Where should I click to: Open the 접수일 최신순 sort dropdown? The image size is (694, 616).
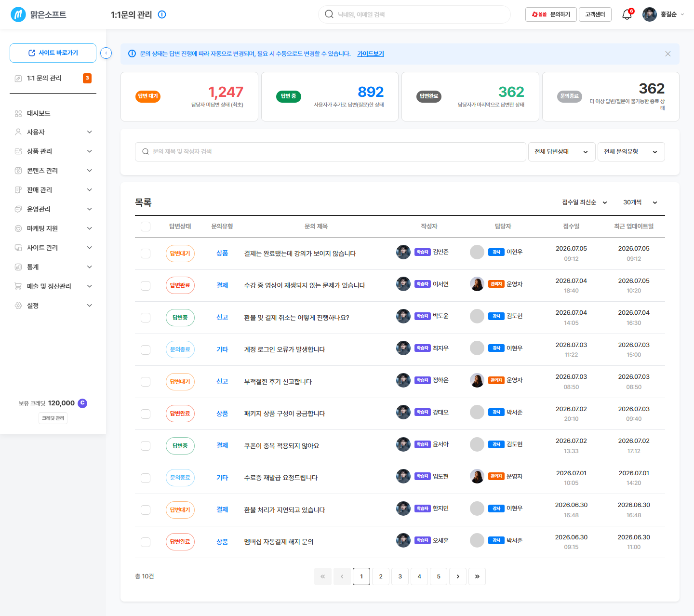coord(585,202)
